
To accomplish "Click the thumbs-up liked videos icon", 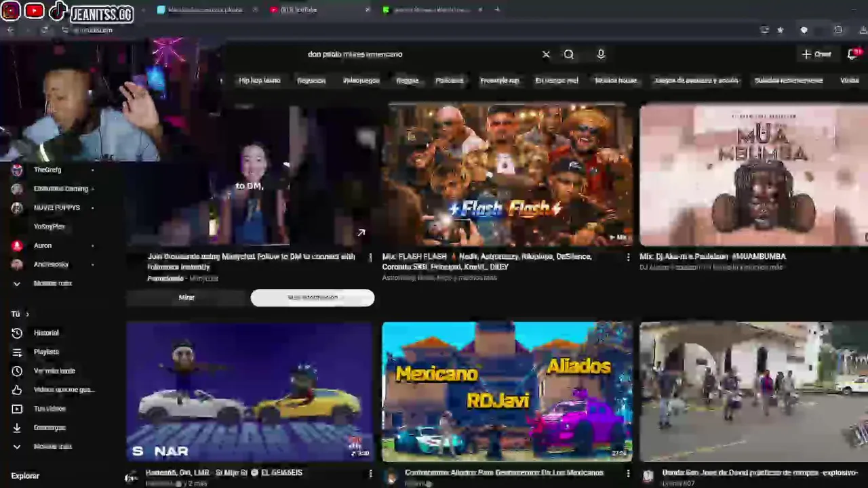I will pyautogui.click(x=17, y=390).
